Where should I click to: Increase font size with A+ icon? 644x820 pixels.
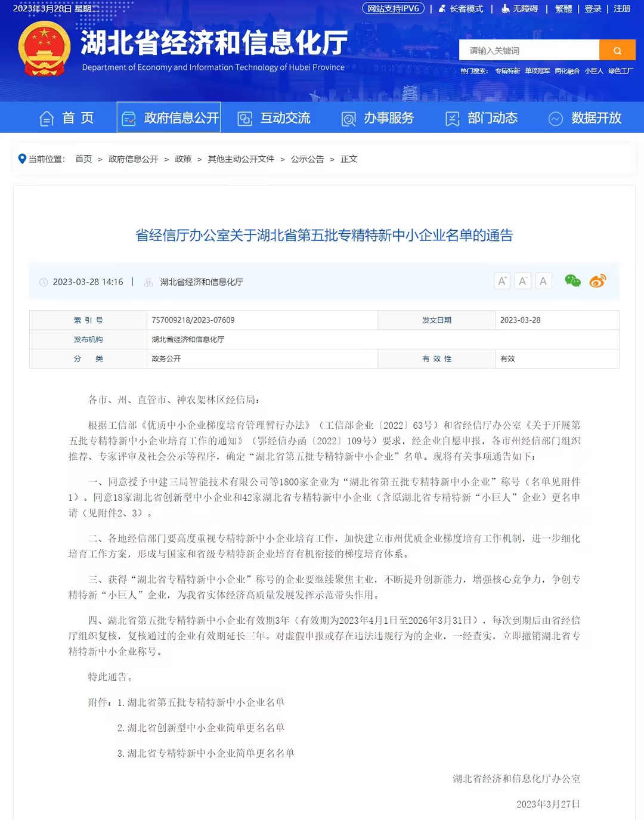tap(503, 281)
